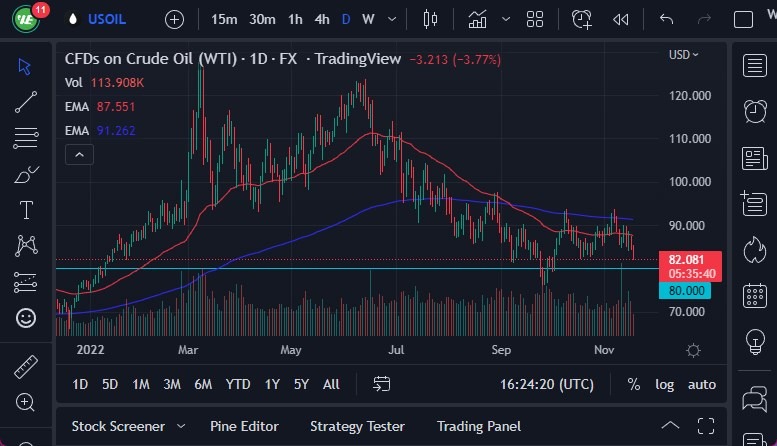Expand the Stock Screener dropdown arrow

coord(180,426)
